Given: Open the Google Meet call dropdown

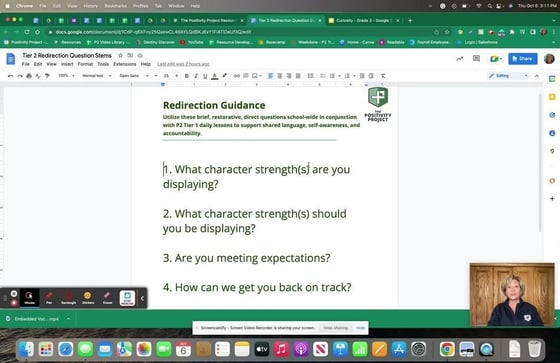Looking at the screenshot, I should click(496, 59).
